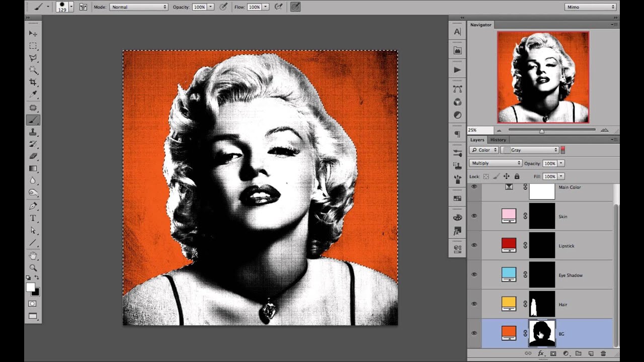644x362 pixels.
Task: Enter Quick Mask mode
Action: click(33, 304)
